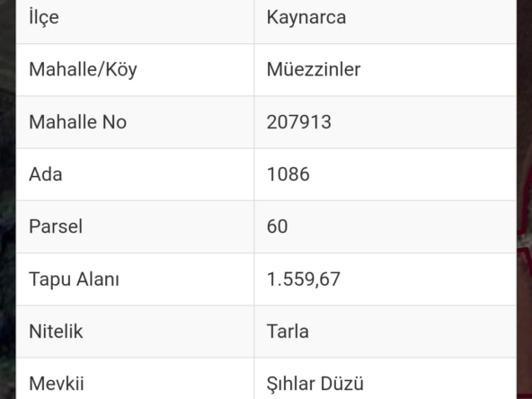Click the Nitelik row label
Screen dimensions: 532x399
click(x=56, y=331)
